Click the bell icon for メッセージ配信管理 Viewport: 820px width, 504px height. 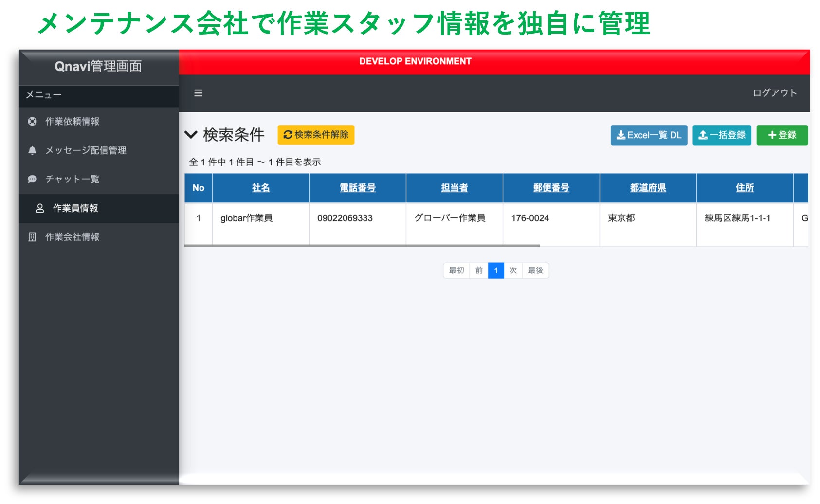click(32, 150)
